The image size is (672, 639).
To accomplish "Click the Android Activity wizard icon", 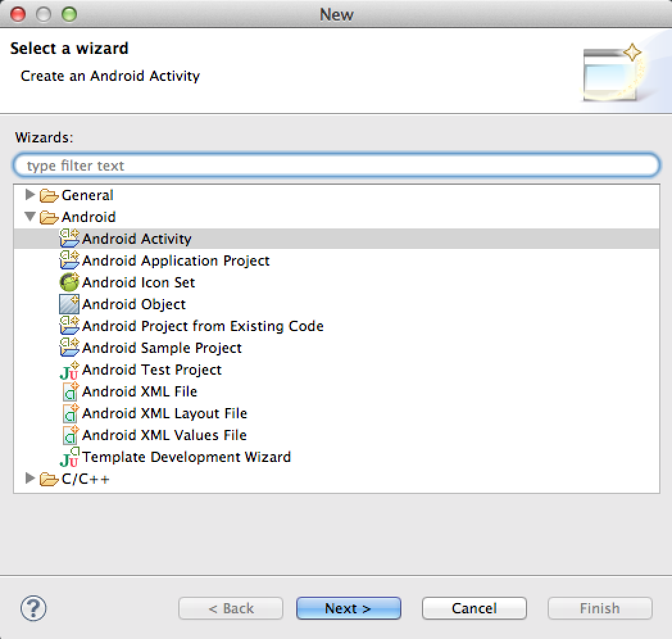I will pos(69,239).
